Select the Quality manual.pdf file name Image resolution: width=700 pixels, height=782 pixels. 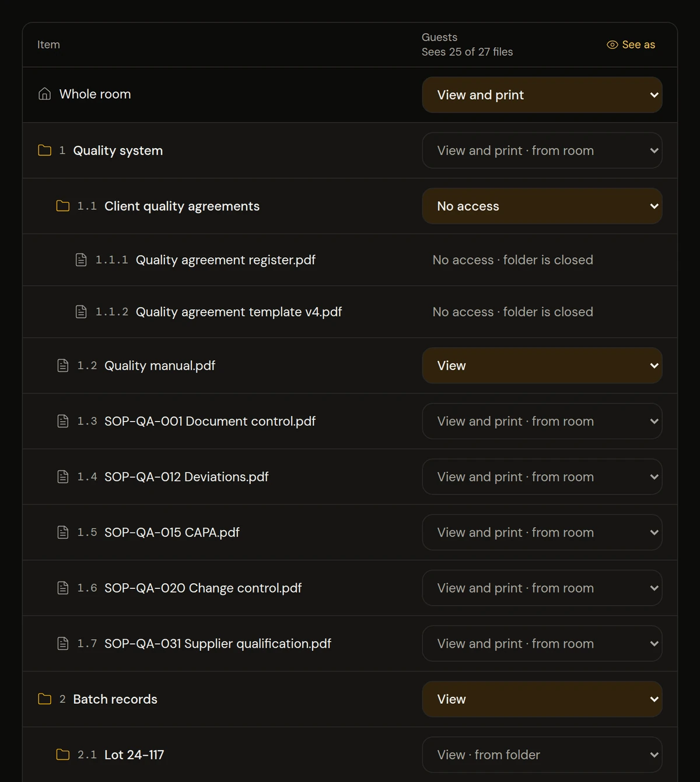(160, 366)
